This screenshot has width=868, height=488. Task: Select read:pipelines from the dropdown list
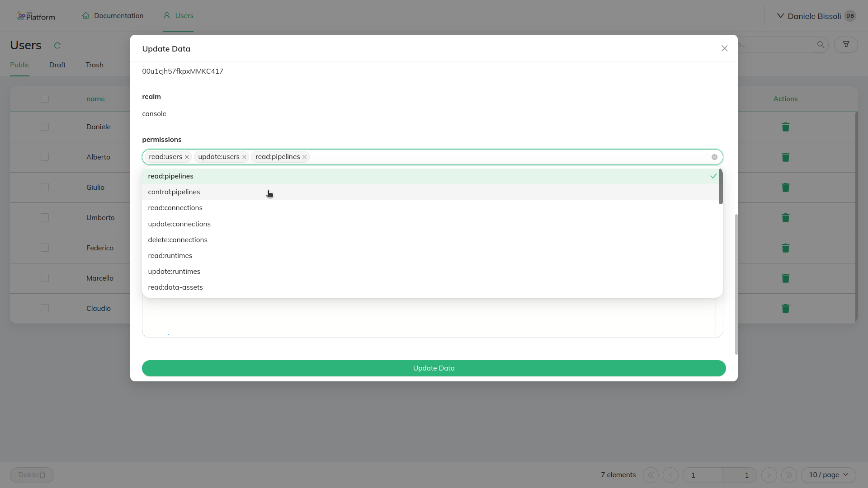pyautogui.click(x=170, y=176)
